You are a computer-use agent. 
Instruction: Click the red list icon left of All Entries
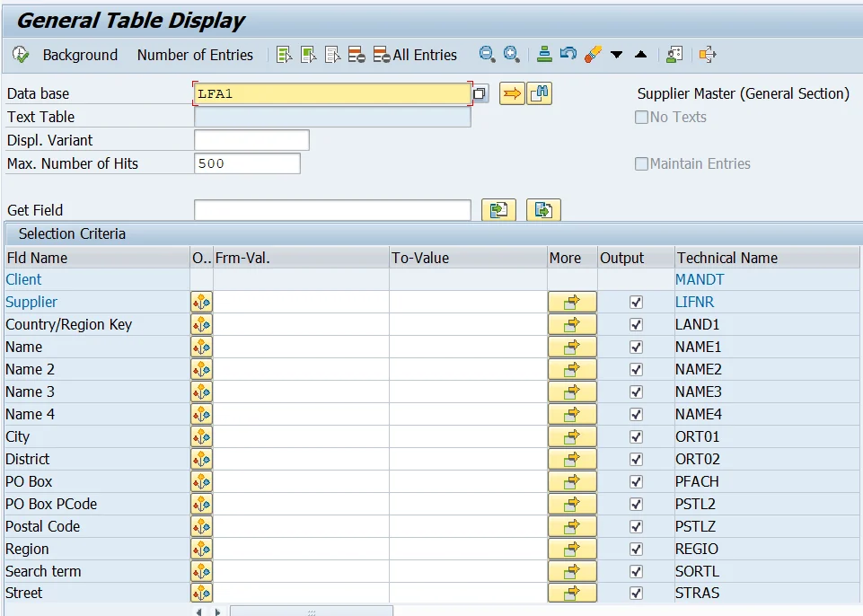tap(381, 55)
